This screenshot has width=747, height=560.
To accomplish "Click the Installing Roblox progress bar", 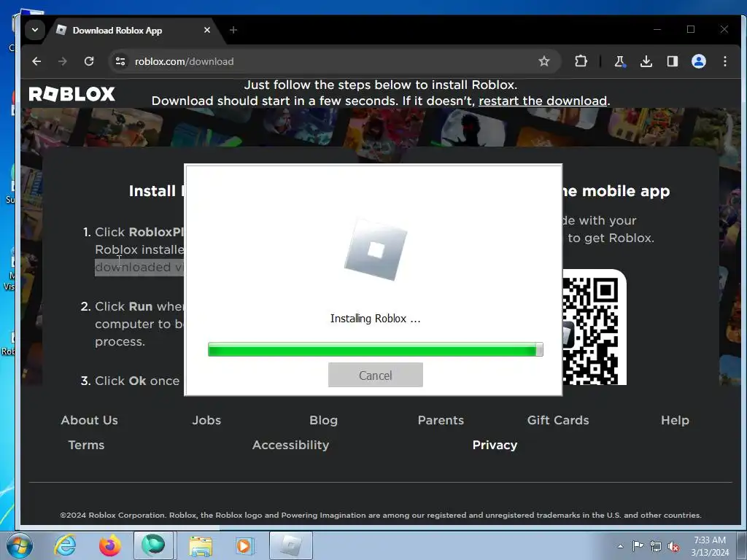I will click(x=376, y=349).
